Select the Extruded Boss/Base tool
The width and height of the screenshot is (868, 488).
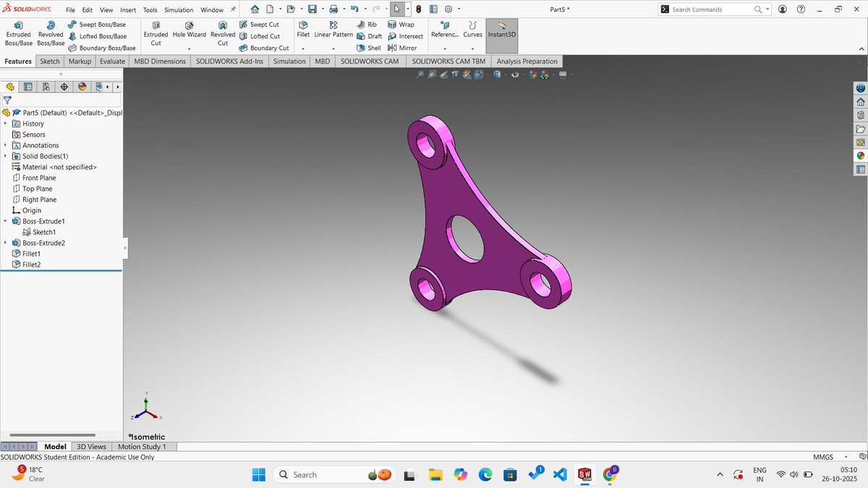(x=18, y=33)
